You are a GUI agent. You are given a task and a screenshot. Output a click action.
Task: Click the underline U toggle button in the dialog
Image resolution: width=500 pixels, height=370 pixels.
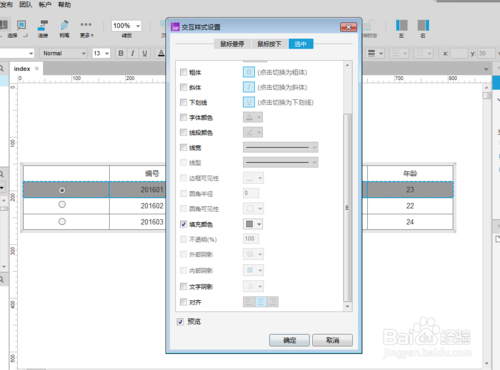pyautogui.click(x=249, y=102)
